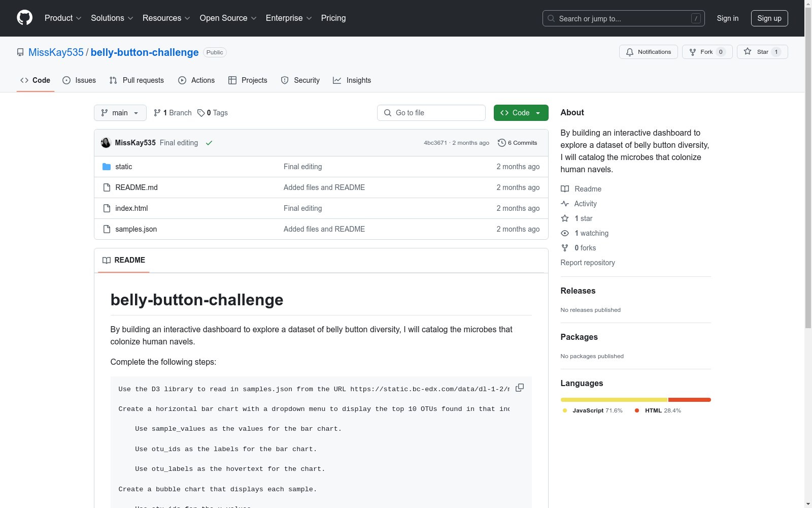This screenshot has width=812, height=508.
Task: Open the index.html file name
Action: click(x=131, y=208)
